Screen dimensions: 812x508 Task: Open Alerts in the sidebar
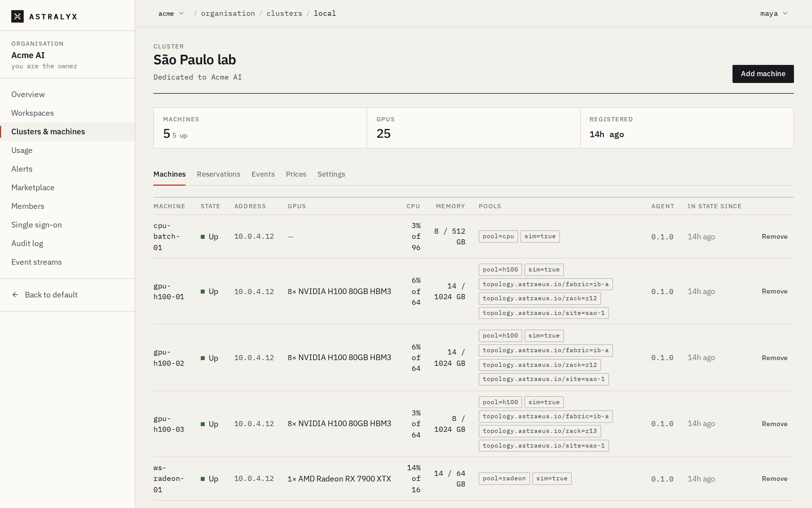67,169
